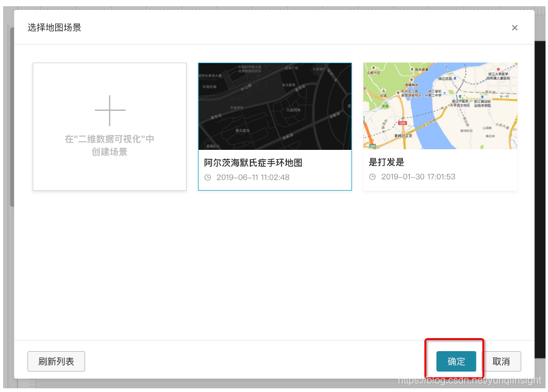548x392 pixels.
Task: Select the dark map thumbnail 阿尔茨海默氏症手环地图
Action: tap(275, 107)
